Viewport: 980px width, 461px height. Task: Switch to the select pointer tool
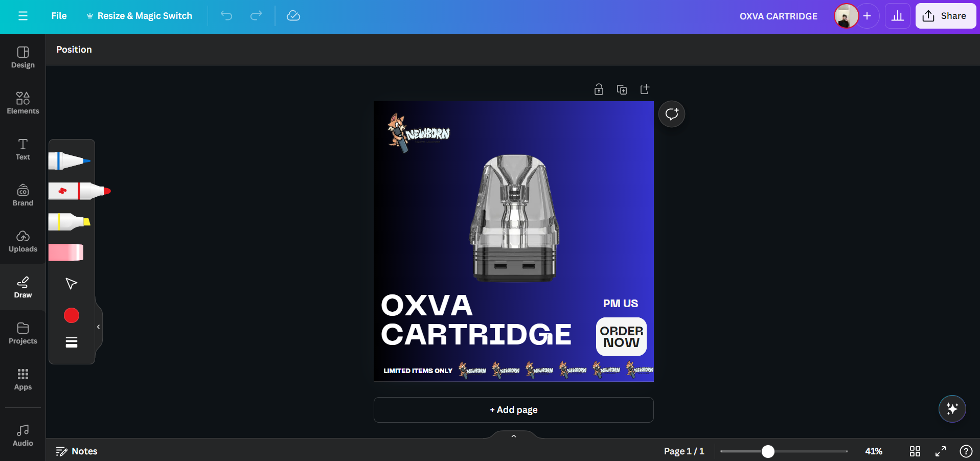point(72,284)
